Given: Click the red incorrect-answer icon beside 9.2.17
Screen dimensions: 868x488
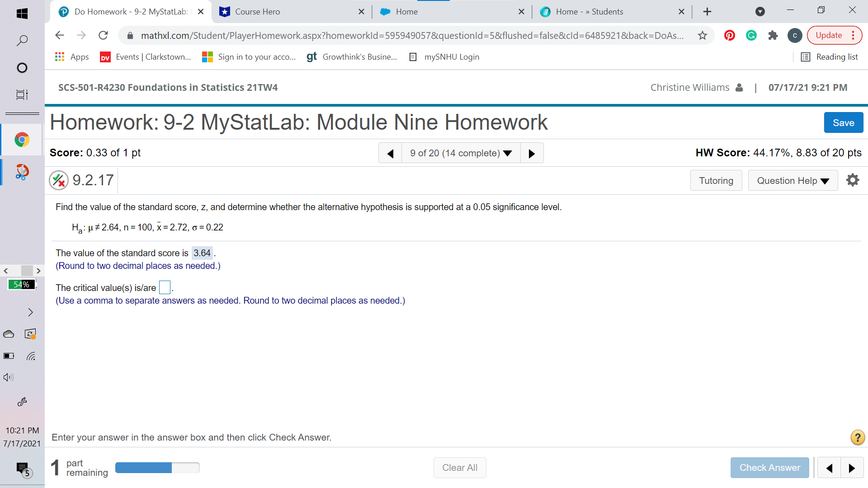Looking at the screenshot, I should click(58, 180).
